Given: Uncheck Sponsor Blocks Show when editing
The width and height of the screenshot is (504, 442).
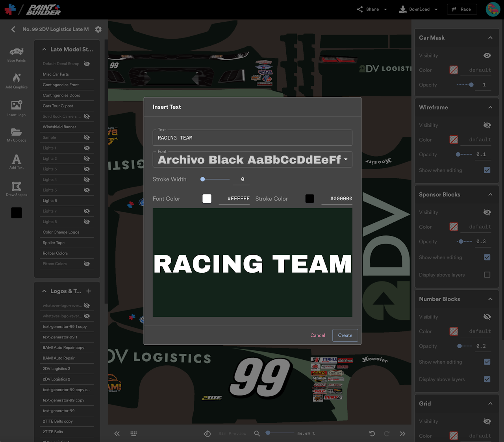Looking at the screenshot, I should tap(487, 257).
